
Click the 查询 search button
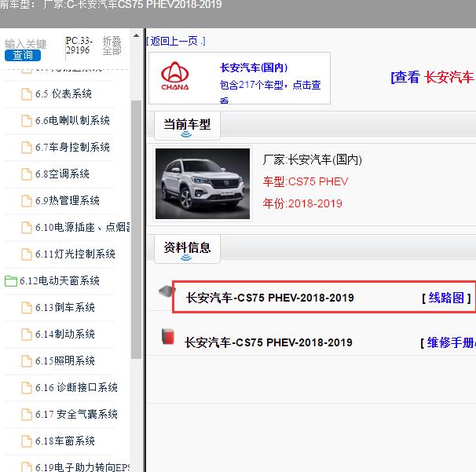pyautogui.click(x=23, y=55)
